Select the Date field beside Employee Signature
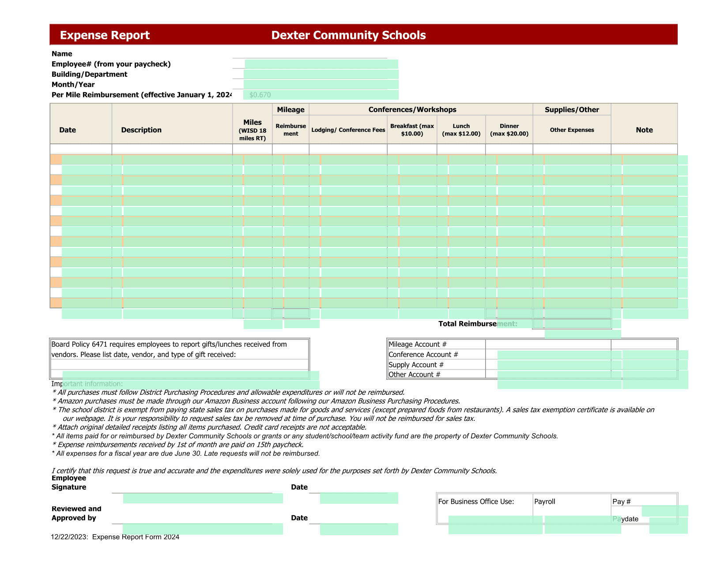This screenshot has height=562, width=728. (x=359, y=498)
